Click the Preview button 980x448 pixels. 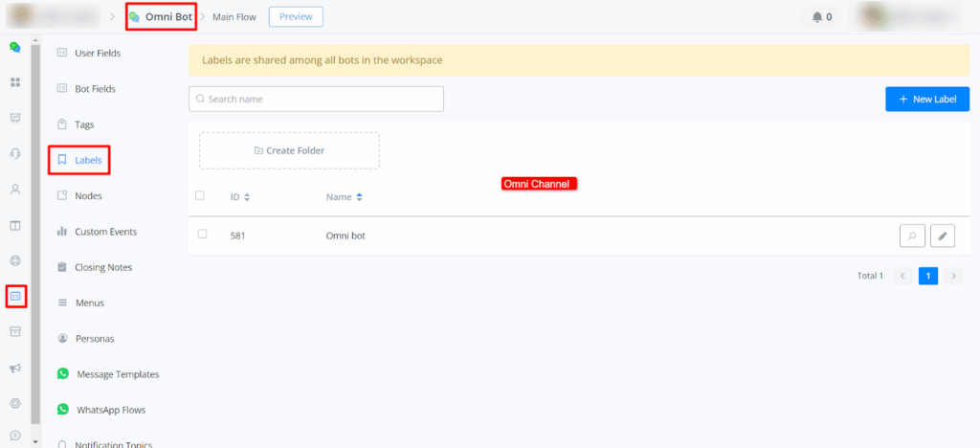(x=296, y=16)
